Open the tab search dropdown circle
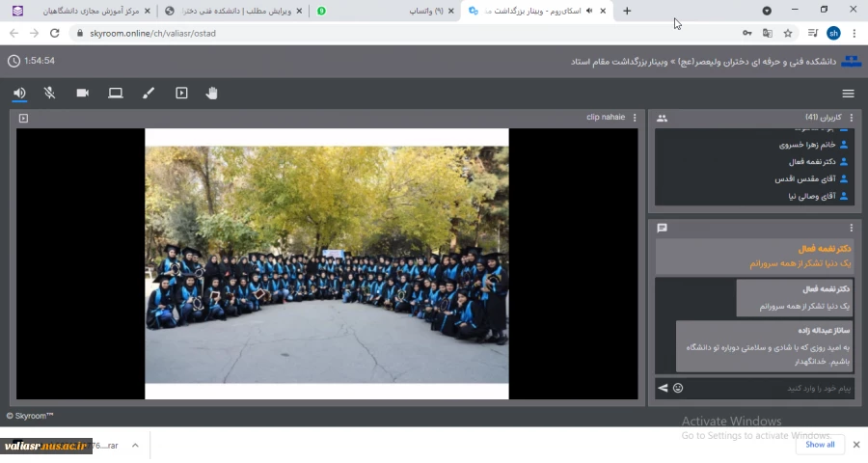868x463 pixels. [767, 11]
